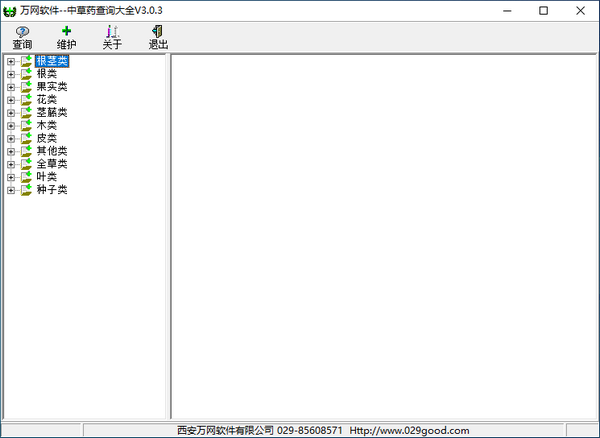Expand the 根类 tree node
Image resolution: width=600 pixels, height=438 pixels.
coord(11,74)
